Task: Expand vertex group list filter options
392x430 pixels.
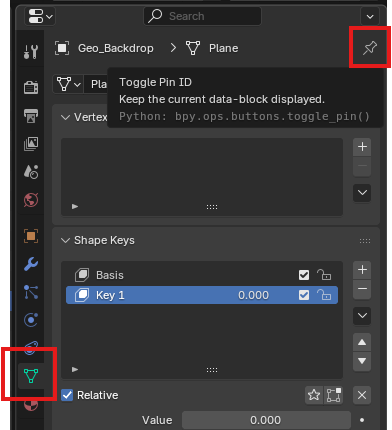Action: (75, 206)
